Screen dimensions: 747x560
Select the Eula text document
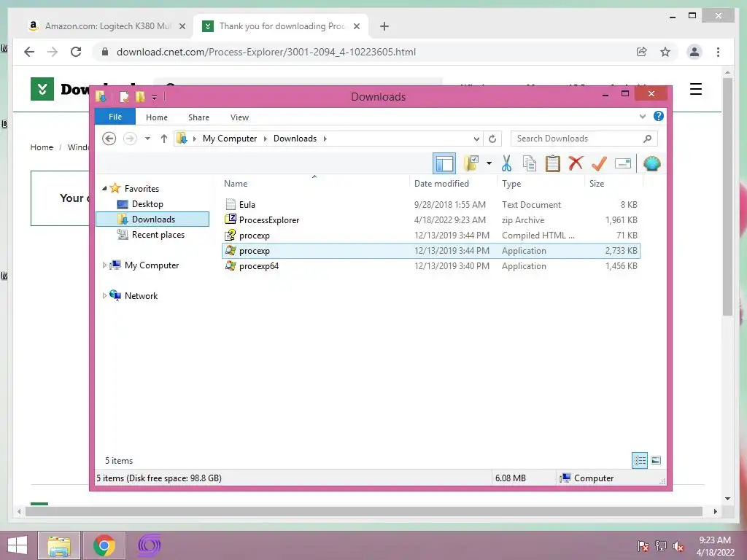pos(430,205)
